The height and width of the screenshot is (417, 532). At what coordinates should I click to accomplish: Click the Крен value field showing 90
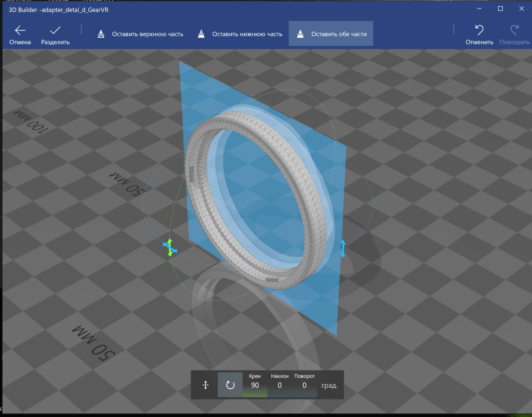[255, 385]
